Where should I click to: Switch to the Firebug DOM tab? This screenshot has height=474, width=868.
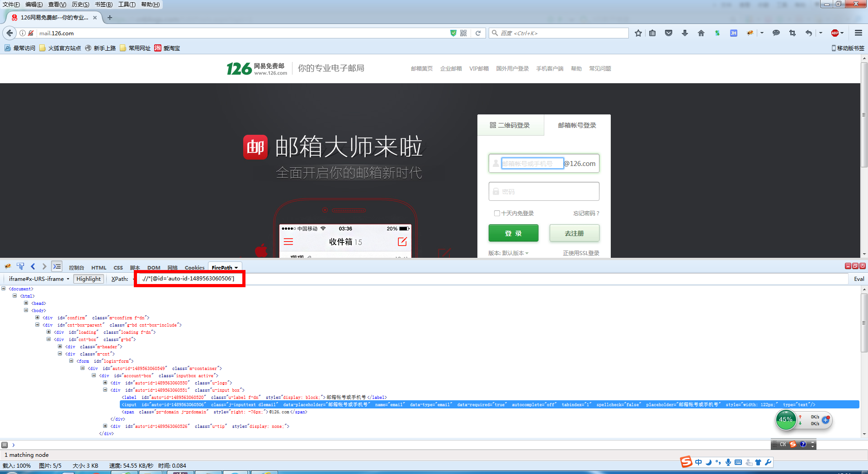154,268
